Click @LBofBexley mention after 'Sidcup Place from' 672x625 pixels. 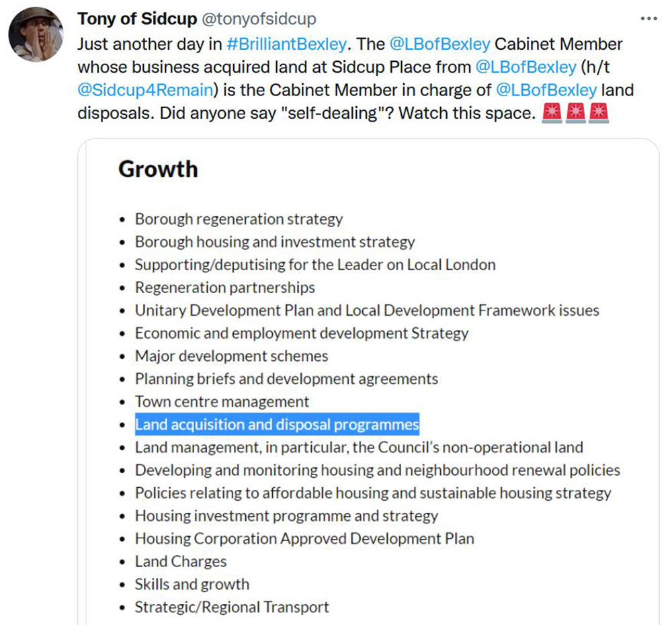(526, 67)
